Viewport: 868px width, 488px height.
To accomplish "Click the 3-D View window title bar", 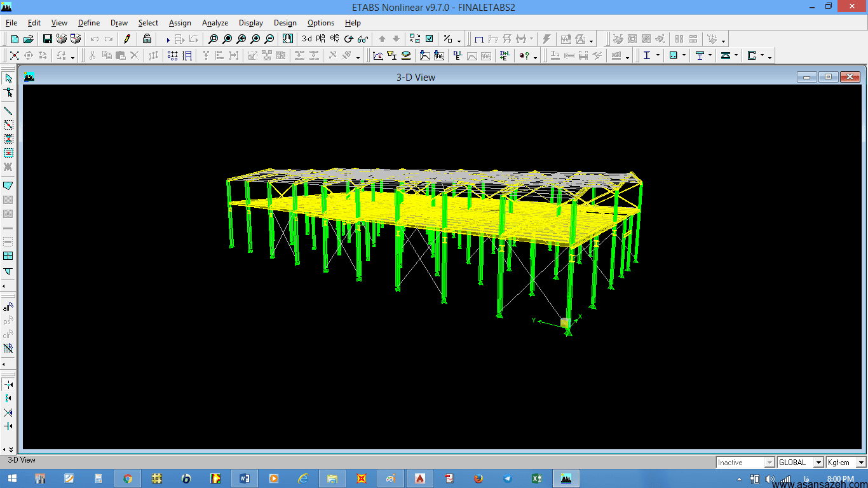I will (x=416, y=77).
